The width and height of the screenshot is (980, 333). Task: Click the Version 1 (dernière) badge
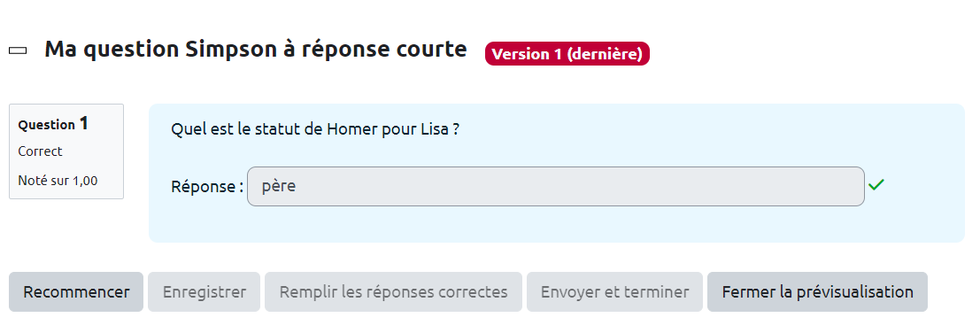click(x=567, y=54)
